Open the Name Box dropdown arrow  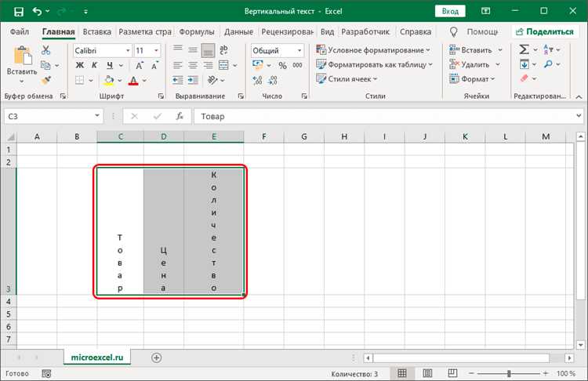(97, 116)
